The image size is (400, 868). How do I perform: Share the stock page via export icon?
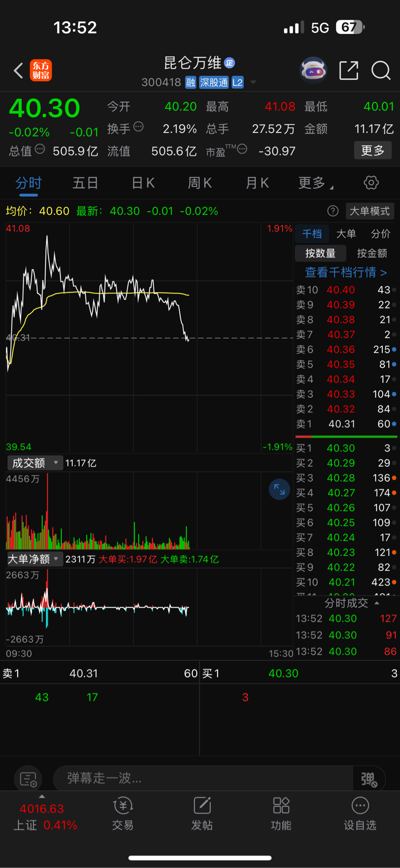pyautogui.click(x=348, y=70)
